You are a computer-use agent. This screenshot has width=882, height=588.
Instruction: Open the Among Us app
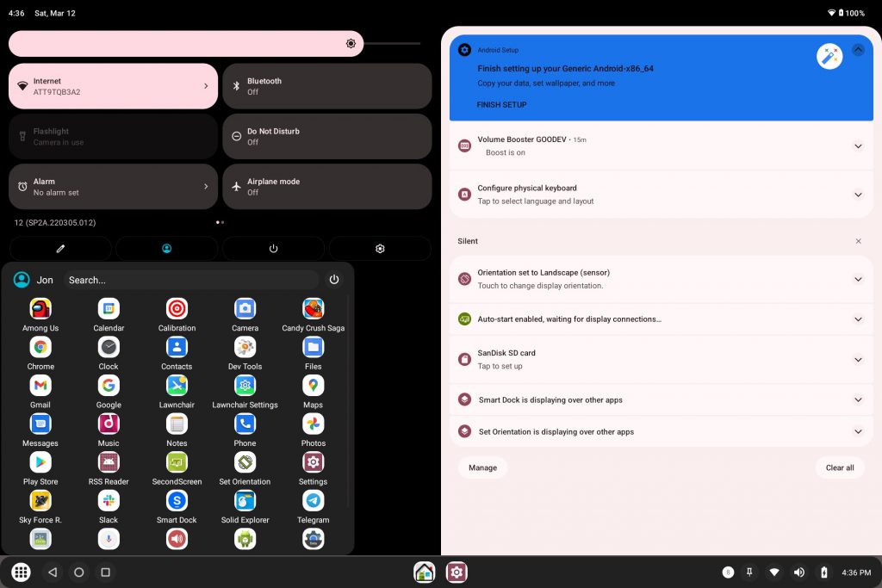click(40, 309)
